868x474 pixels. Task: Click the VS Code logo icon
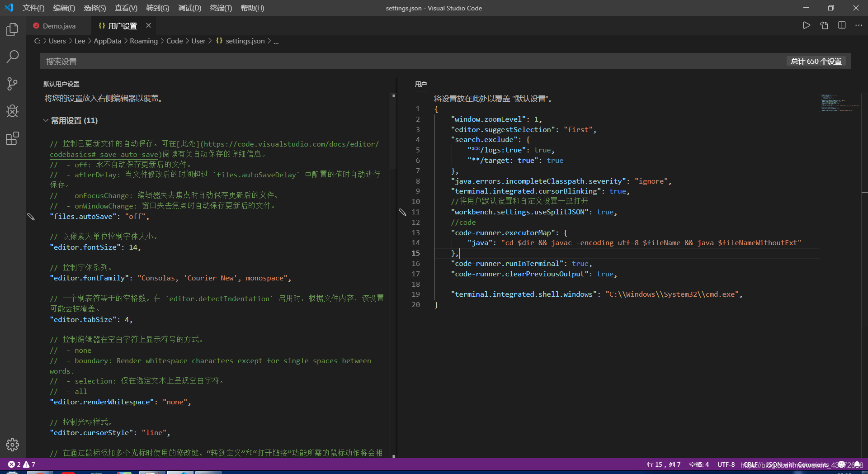[x=9, y=8]
